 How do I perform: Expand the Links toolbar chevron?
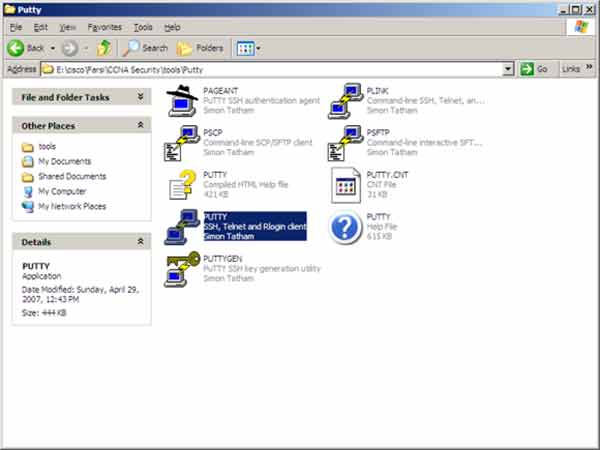click(589, 67)
